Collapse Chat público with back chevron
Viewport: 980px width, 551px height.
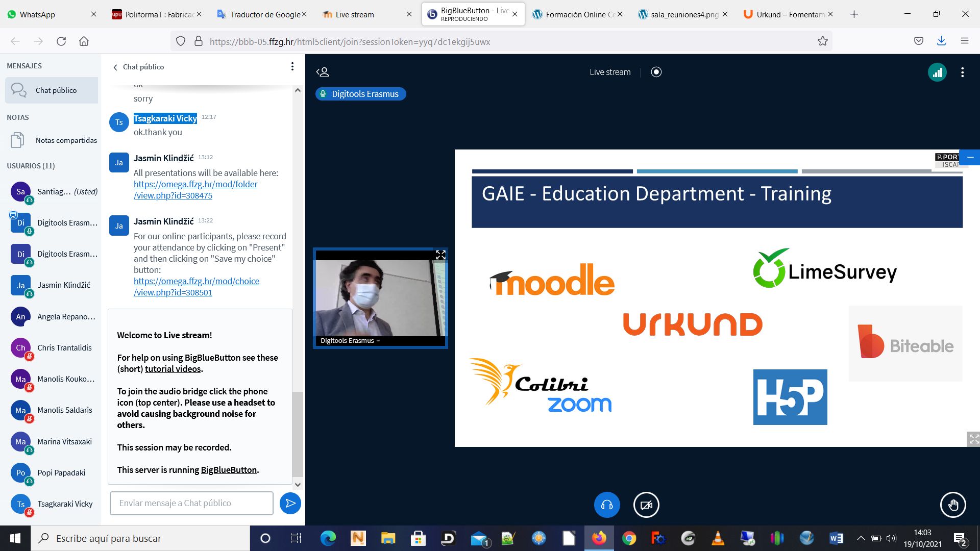point(115,67)
